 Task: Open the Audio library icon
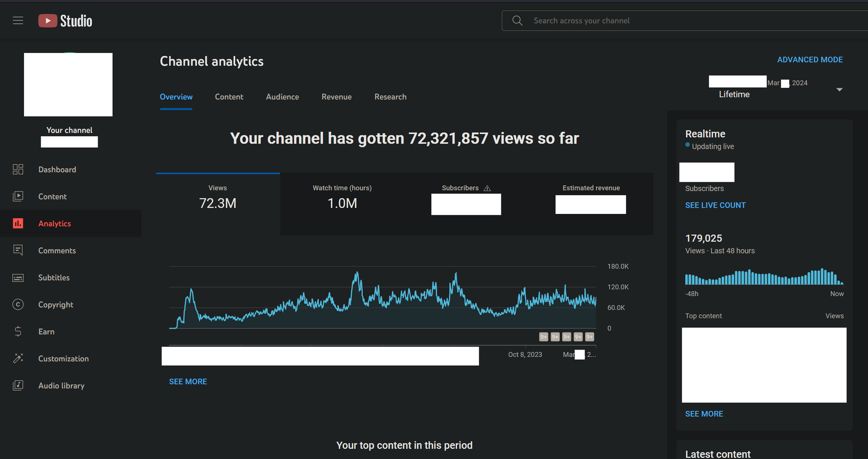(x=18, y=385)
